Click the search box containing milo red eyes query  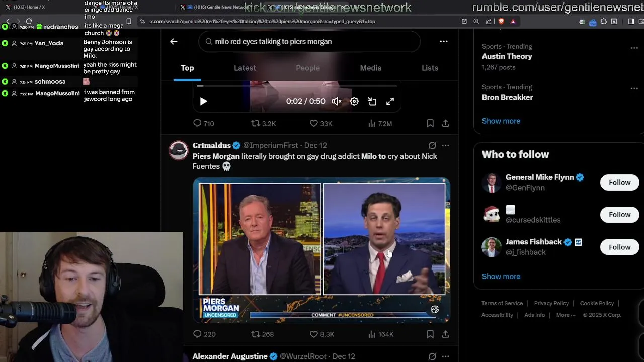pos(309,42)
